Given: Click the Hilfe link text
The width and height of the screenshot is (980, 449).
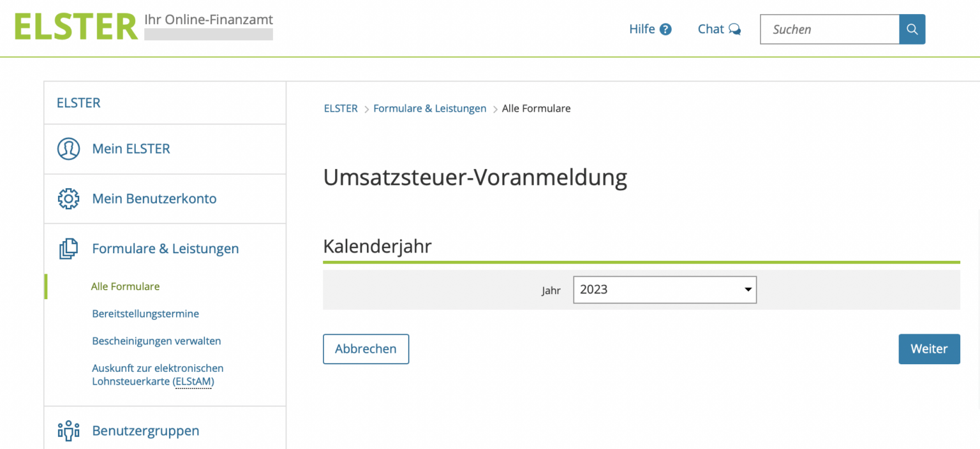Looking at the screenshot, I should pos(642,29).
